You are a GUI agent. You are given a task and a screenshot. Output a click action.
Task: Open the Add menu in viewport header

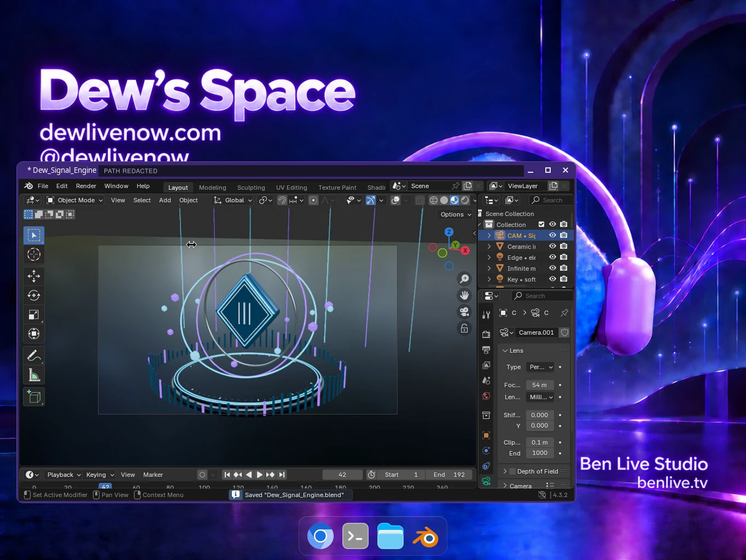pos(165,200)
